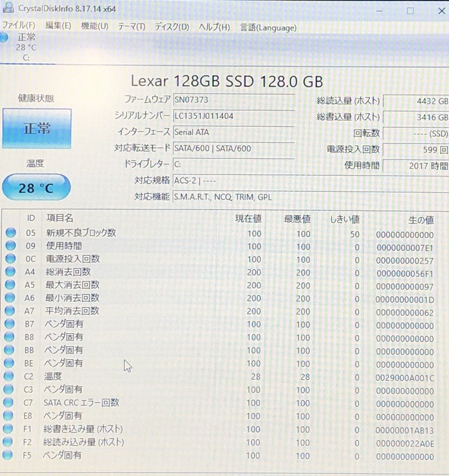This screenshot has width=449, height=476.
Task: Click status icon for row E8 ベンダ固有
Action: [8, 415]
